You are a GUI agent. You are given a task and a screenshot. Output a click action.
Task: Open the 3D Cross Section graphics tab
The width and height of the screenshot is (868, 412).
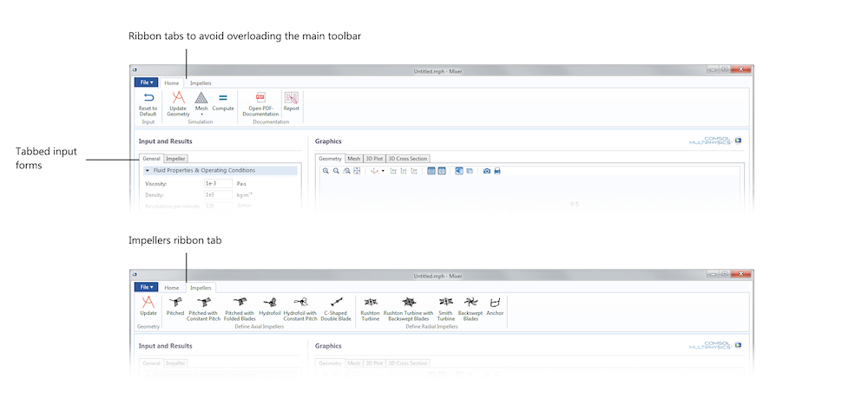[407, 159]
